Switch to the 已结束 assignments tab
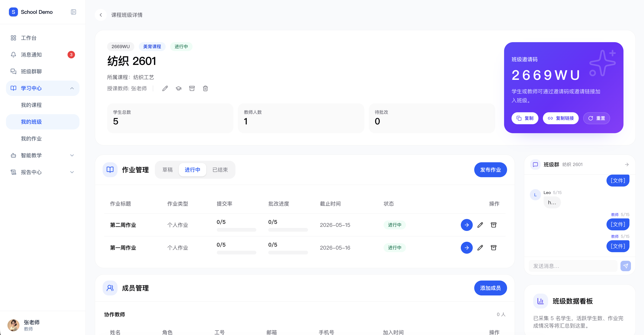Screen dimensions: 644x335 (220, 170)
